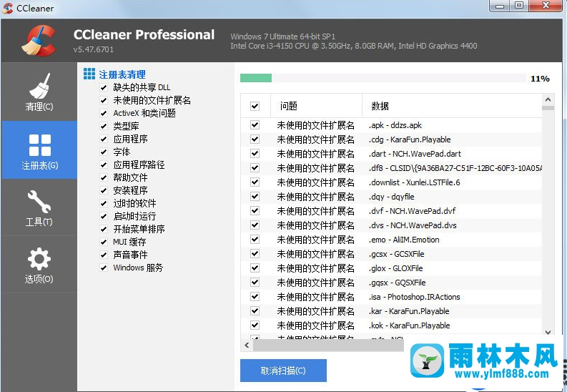The height and width of the screenshot is (392, 567).
Task: Select .gqsx - GQSXFile data cell
Action: click(397, 283)
